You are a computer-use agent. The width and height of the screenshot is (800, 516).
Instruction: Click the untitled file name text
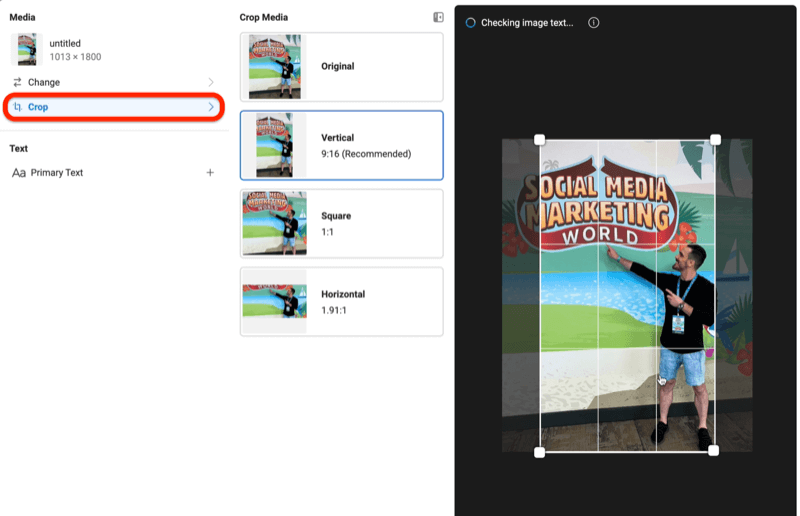pyautogui.click(x=65, y=43)
